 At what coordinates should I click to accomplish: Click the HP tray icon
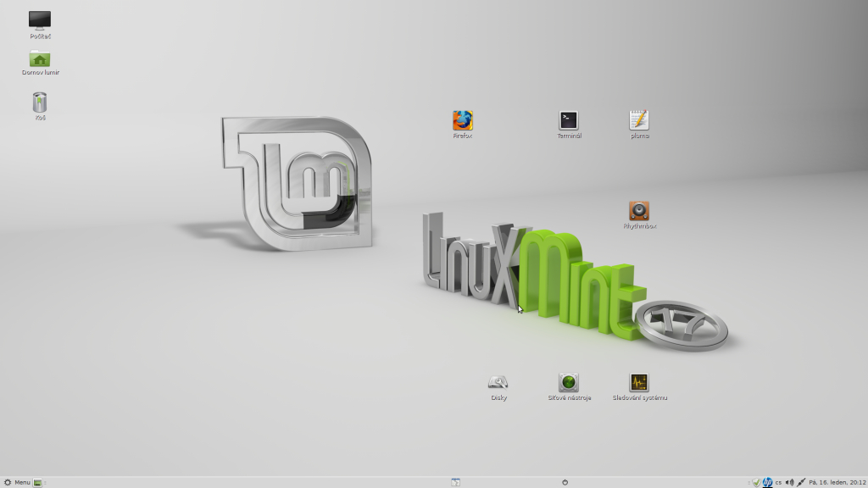pos(767,482)
